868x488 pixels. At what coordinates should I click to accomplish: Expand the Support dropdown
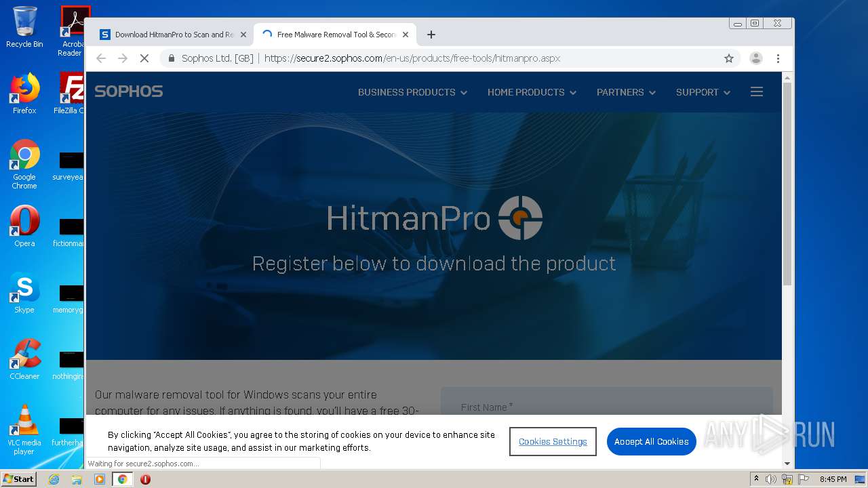pos(703,92)
